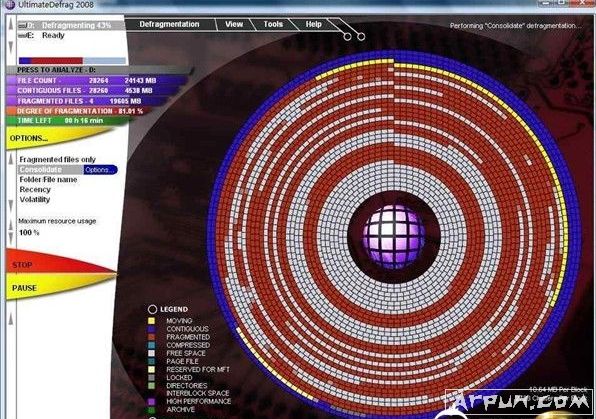Click the up arrow below PAUSE button
This screenshot has width=596, height=419.
[x=11, y=319]
